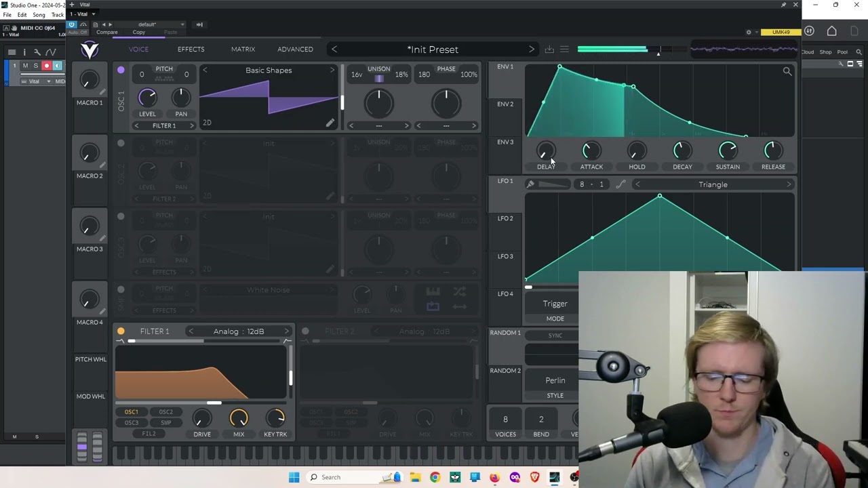This screenshot has height=488, width=868.
Task: Switch to the EFFECTS tab
Action: point(191,49)
